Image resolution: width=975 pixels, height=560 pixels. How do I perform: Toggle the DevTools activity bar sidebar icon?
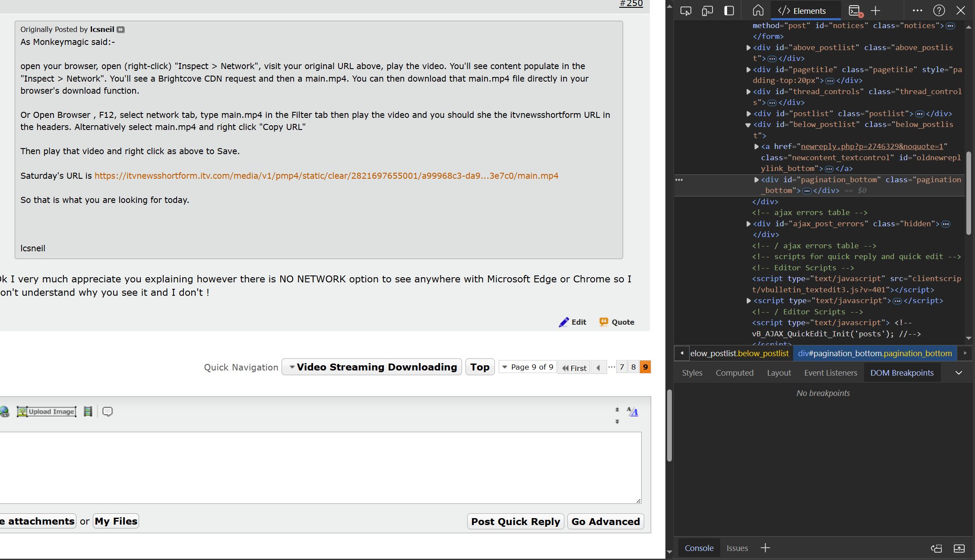click(x=729, y=11)
